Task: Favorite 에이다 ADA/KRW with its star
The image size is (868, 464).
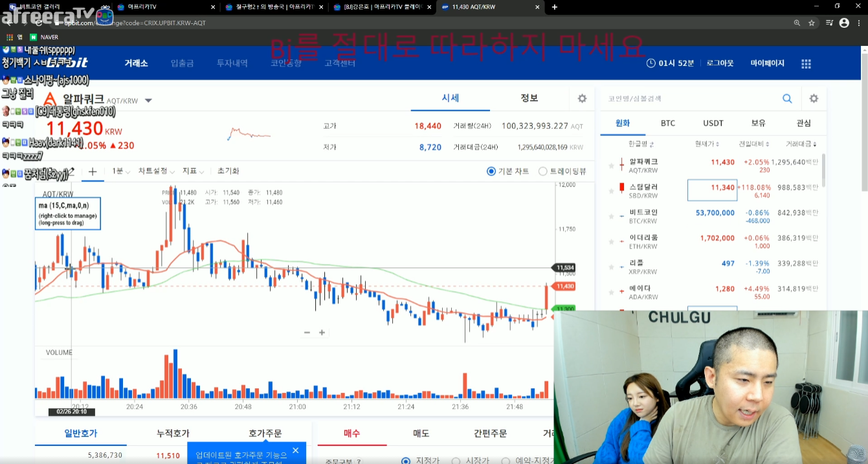Action: 611,293
